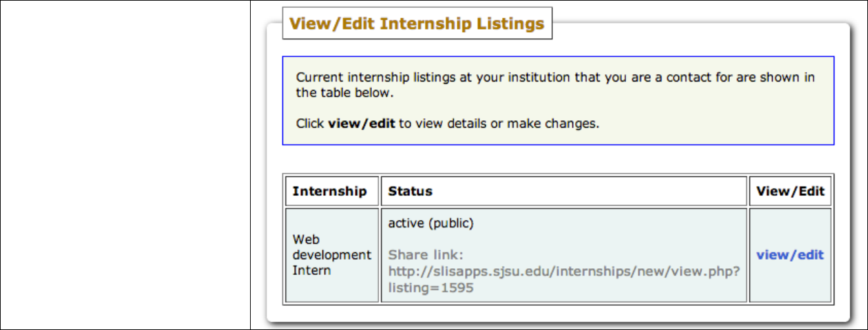Click the active (public) status text
Screen dimensions: 868x330
430,224
